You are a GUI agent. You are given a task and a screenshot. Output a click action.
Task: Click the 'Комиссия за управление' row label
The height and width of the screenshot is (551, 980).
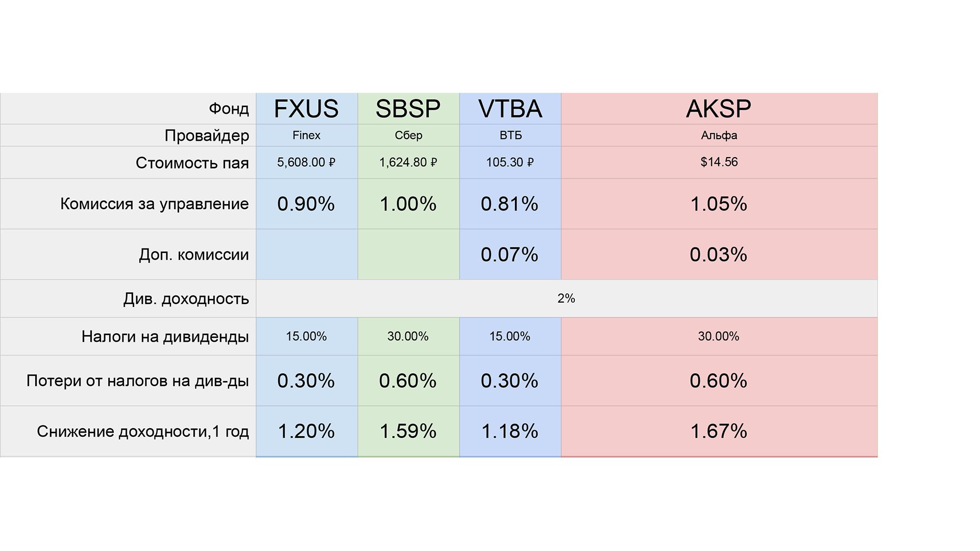[154, 204]
